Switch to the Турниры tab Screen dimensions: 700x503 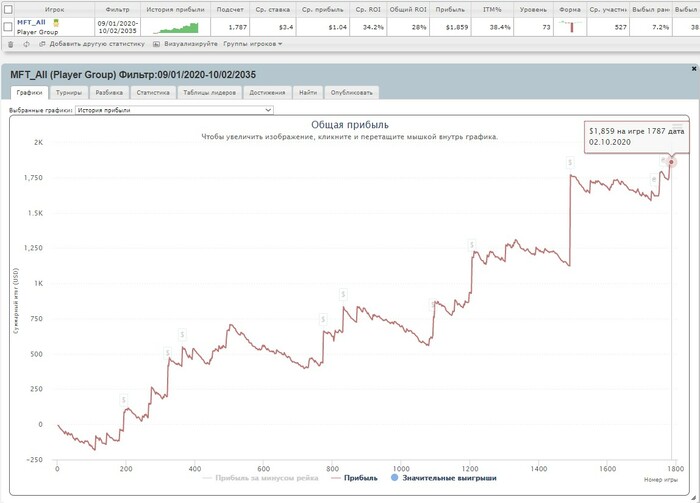(69, 92)
